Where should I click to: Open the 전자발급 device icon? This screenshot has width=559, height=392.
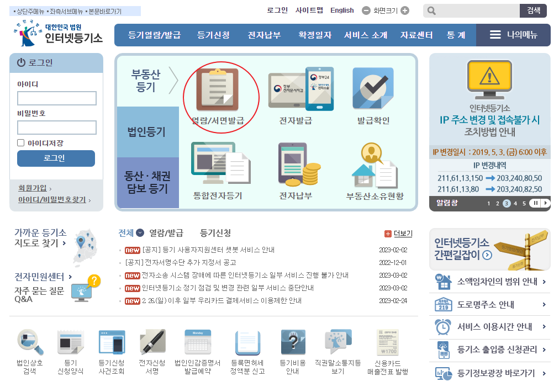301,89
